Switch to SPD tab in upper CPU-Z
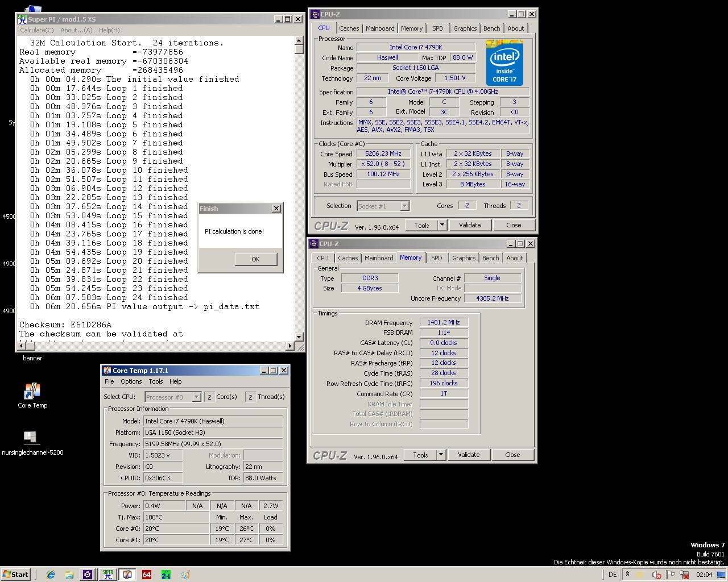Viewport: 728px width, 582px height. (x=438, y=28)
